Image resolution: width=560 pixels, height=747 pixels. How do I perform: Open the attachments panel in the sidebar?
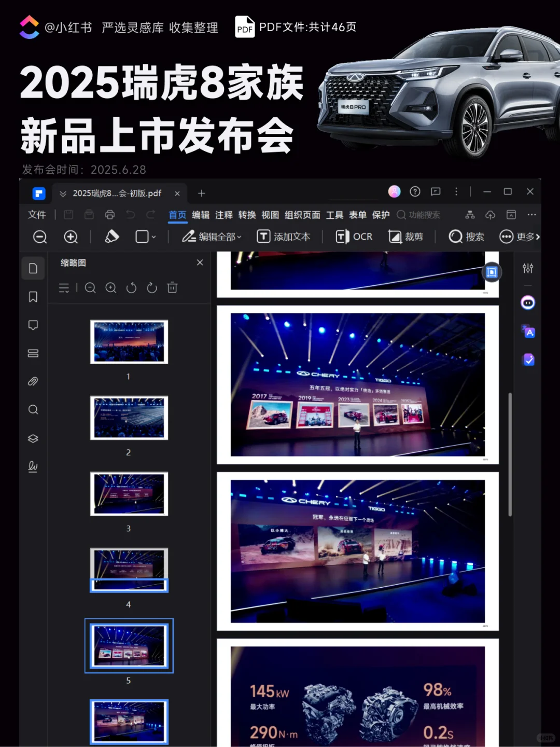[33, 381]
